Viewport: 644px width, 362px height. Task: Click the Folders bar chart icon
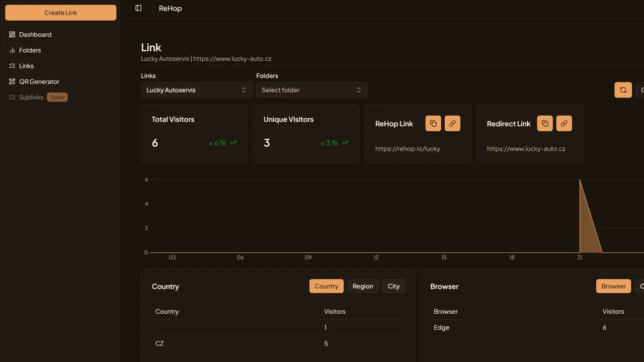(x=12, y=50)
